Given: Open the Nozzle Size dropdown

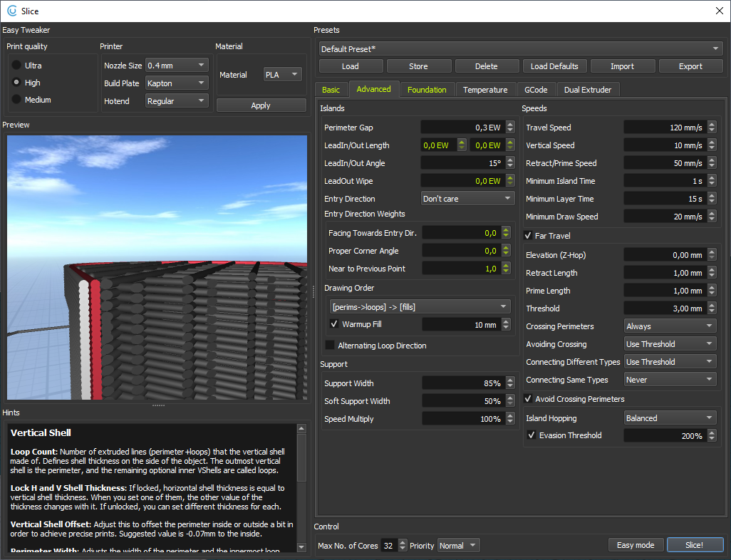Looking at the screenshot, I should (x=177, y=66).
